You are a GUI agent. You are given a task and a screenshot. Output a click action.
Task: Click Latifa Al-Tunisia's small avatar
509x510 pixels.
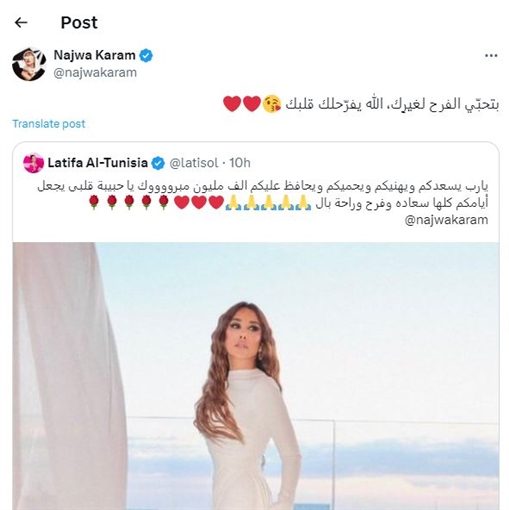tap(33, 163)
